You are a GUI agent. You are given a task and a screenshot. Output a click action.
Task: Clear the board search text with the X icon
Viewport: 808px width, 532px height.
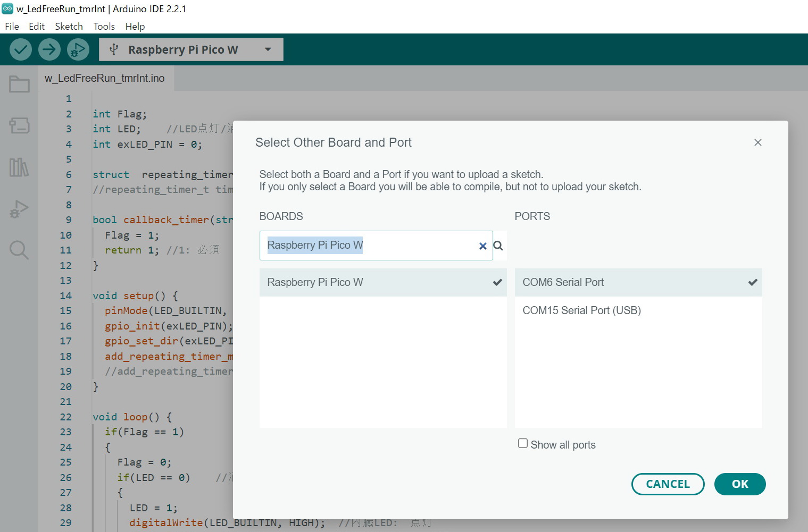click(482, 246)
